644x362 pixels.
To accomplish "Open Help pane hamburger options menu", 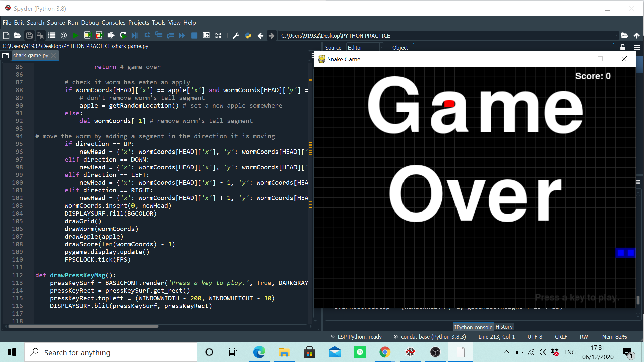I will (637, 47).
